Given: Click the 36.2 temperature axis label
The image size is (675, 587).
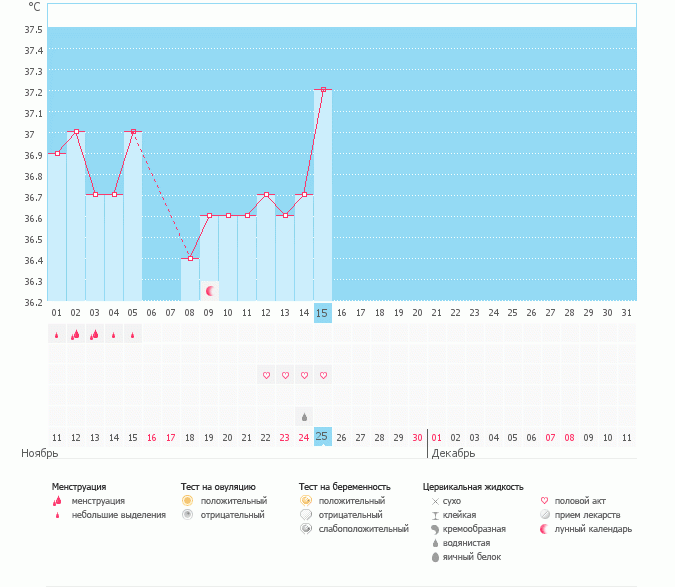Looking at the screenshot, I should [33, 303].
